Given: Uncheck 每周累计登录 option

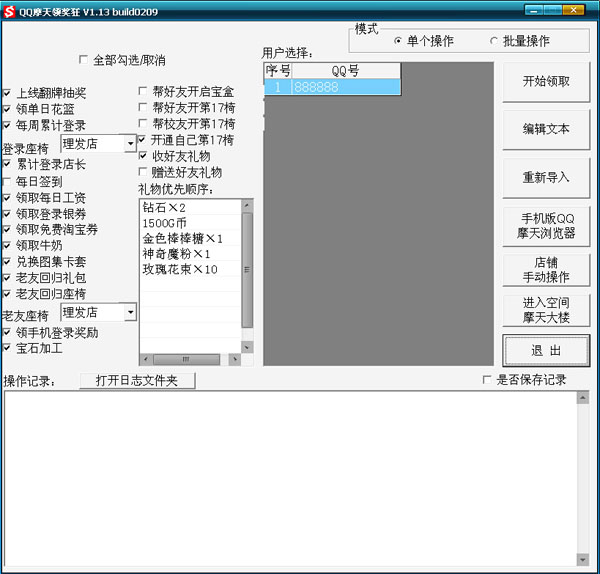Looking at the screenshot, I should (x=7, y=125).
